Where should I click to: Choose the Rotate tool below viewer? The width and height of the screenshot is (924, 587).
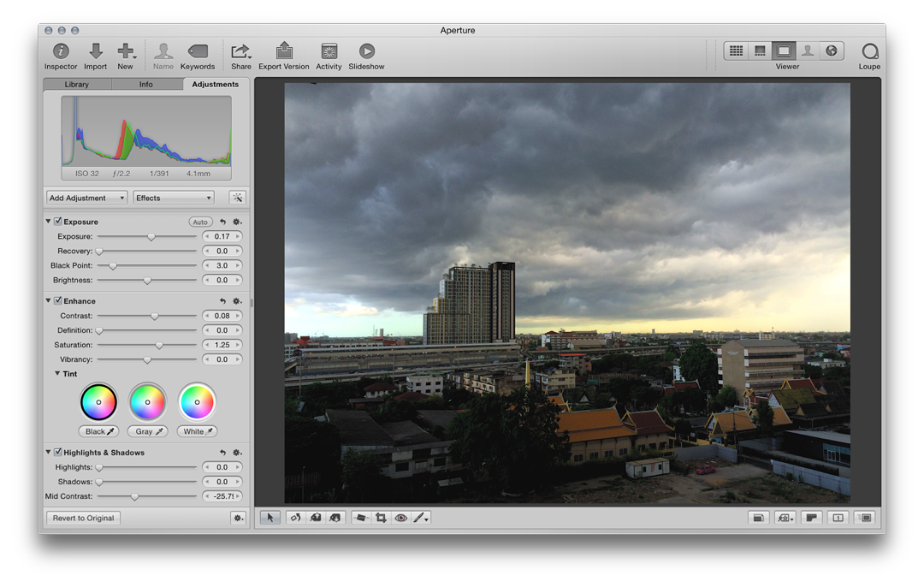296,518
